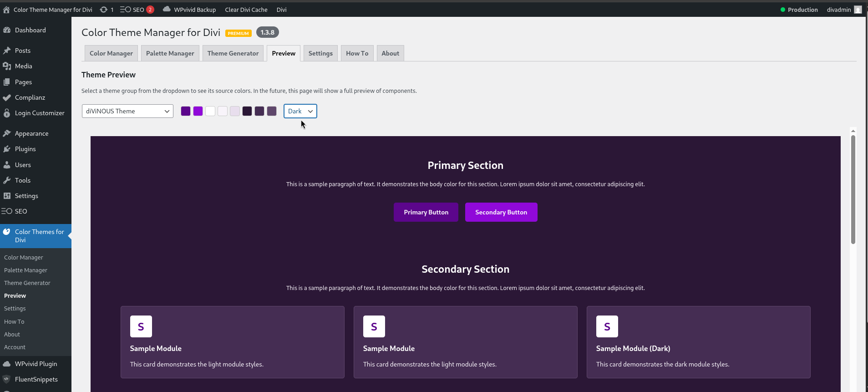Click the Secondary Button
This screenshot has width=868, height=392.
coord(501,212)
